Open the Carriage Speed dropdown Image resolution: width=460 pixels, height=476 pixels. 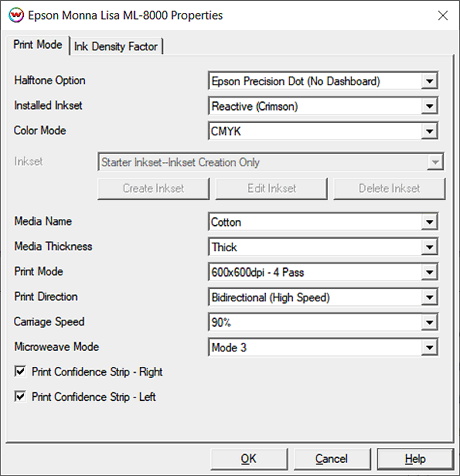(323, 322)
